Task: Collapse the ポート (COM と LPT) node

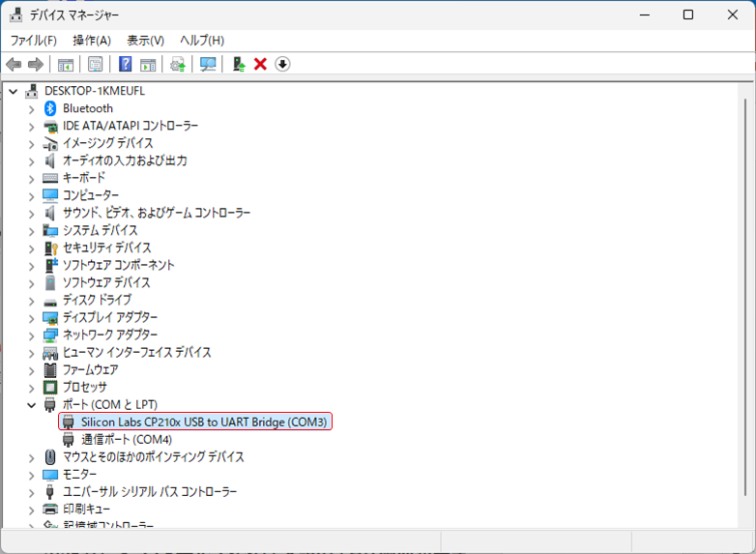Action: coord(31,404)
